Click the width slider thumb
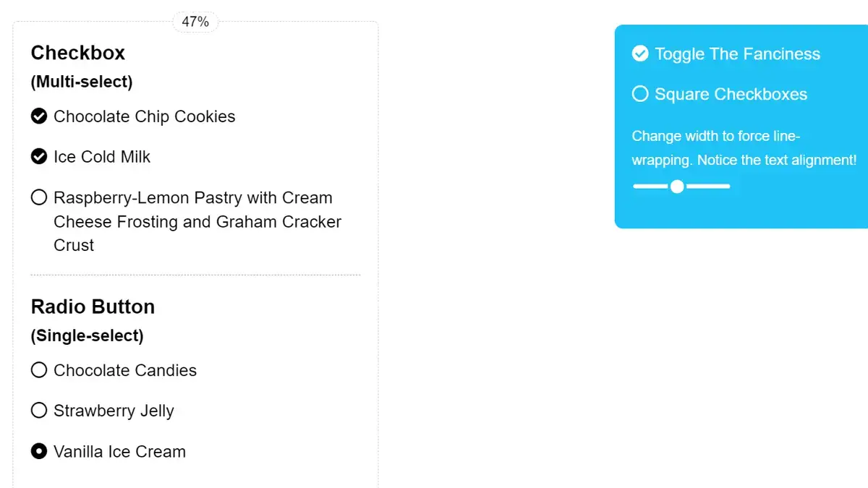Viewport: 868px width, 488px height. point(677,187)
